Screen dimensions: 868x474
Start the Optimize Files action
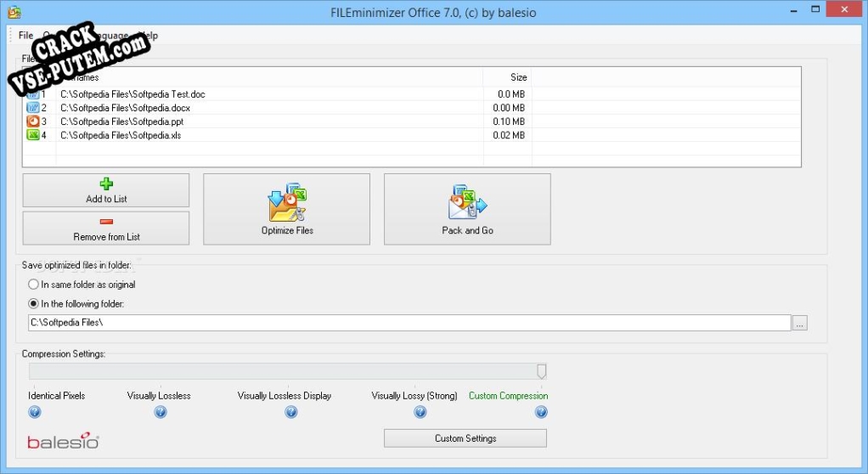[287, 209]
